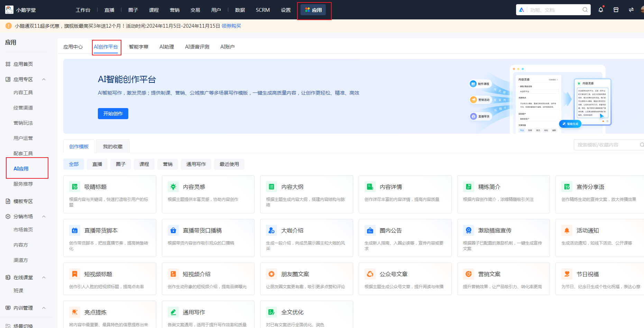Switch to the 智能字幕 tab
Screen dimensions: 644x328
(138, 46)
